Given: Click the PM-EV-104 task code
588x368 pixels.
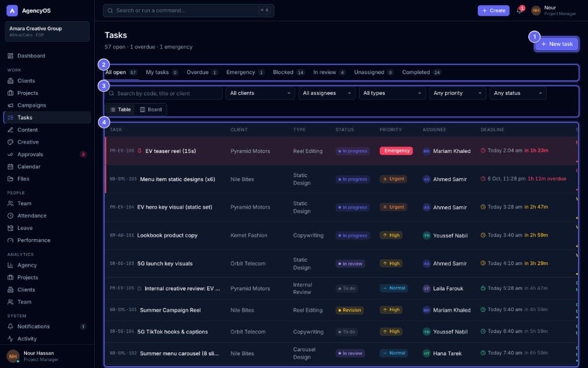Looking at the screenshot, I should (122, 207).
